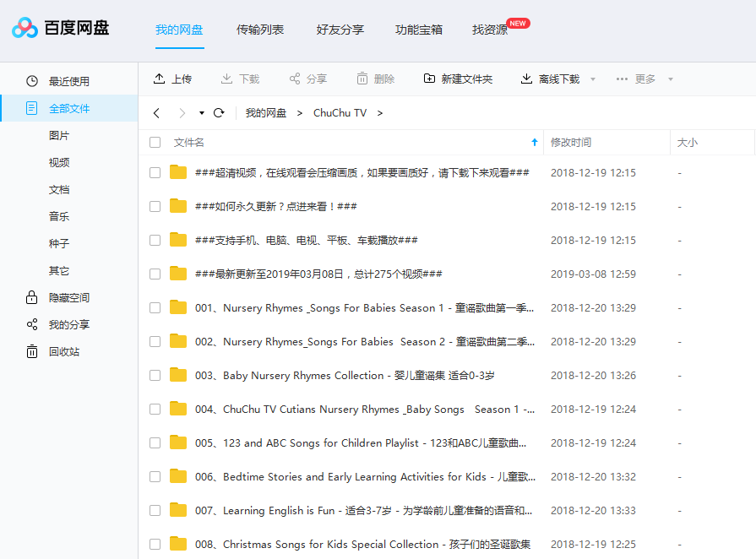Click the 文件名 column header text

[x=188, y=142]
